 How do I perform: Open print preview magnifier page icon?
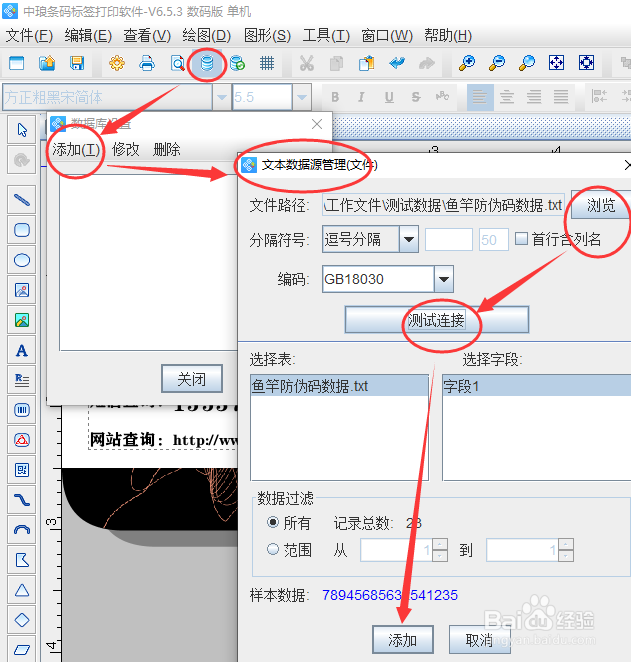click(x=177, y=63)
